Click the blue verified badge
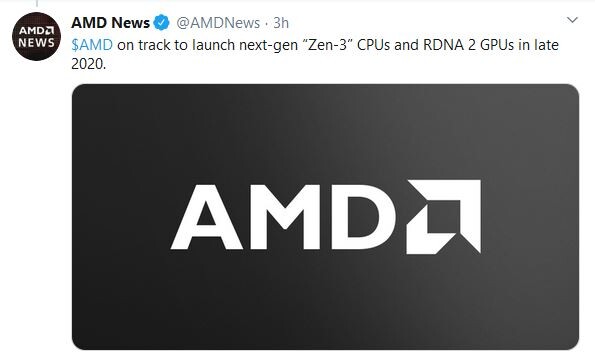Viewport: 595px width, 360px height. [x=162, y=23]
